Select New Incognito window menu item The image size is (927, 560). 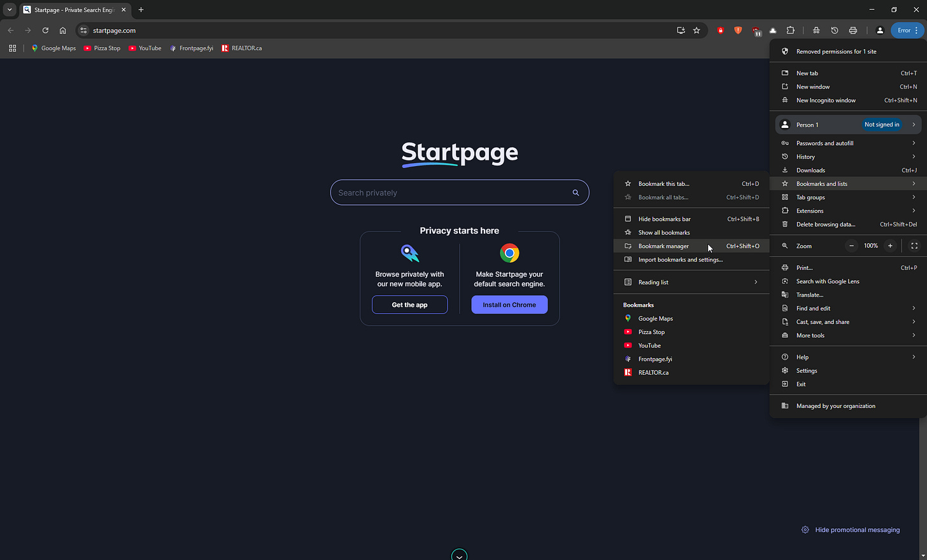849,100
